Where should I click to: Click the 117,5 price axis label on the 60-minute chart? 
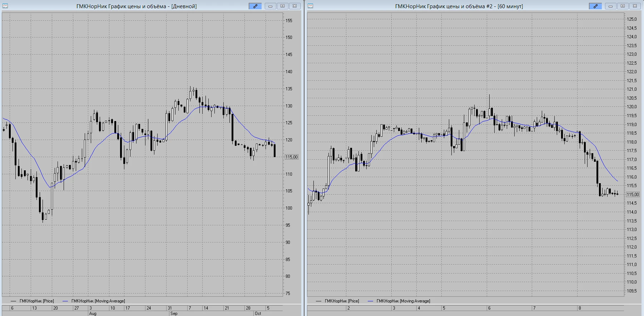[x=632, y=151]
